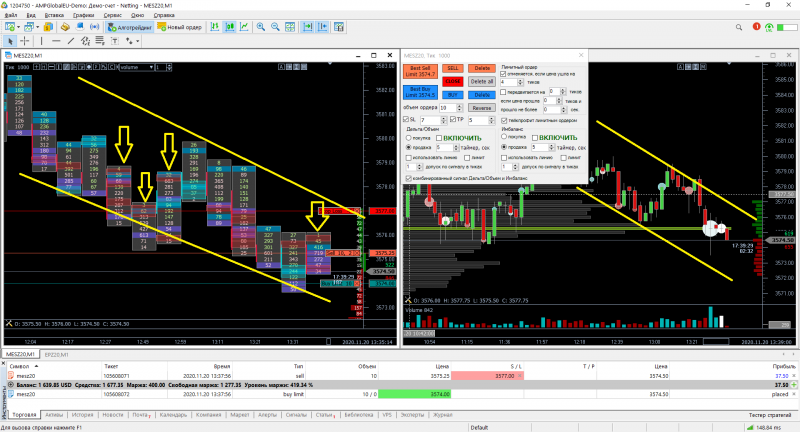Click the Новый ордер button
This screenshot has height=432, width=800.
[x=180, y=27]
